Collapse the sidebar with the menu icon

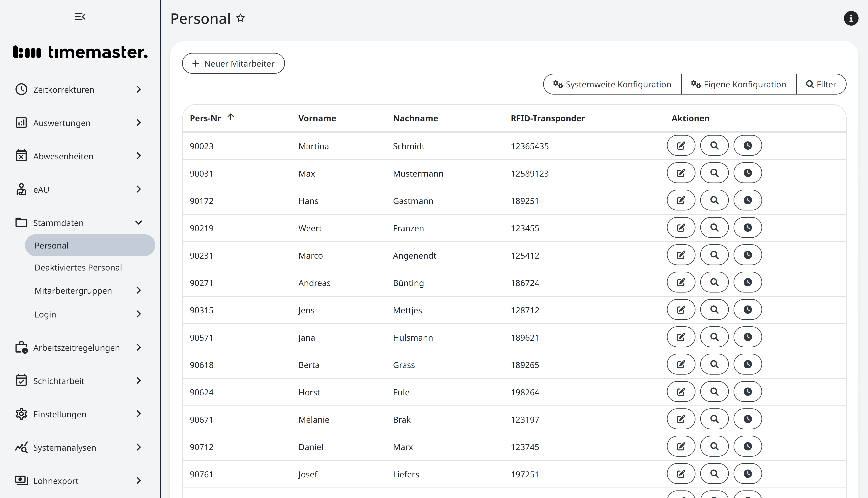(80, 17)
